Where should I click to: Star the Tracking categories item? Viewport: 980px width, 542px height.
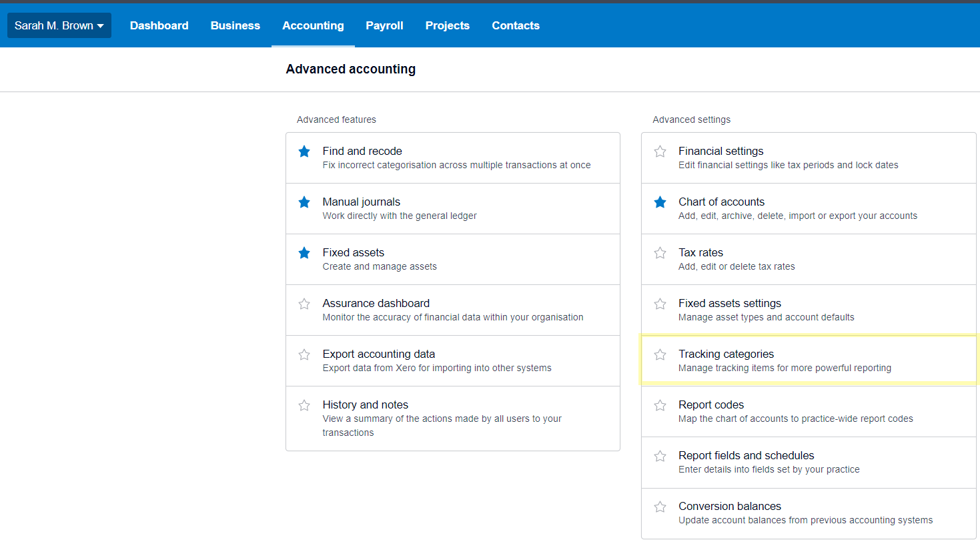(x=660, y=354)
